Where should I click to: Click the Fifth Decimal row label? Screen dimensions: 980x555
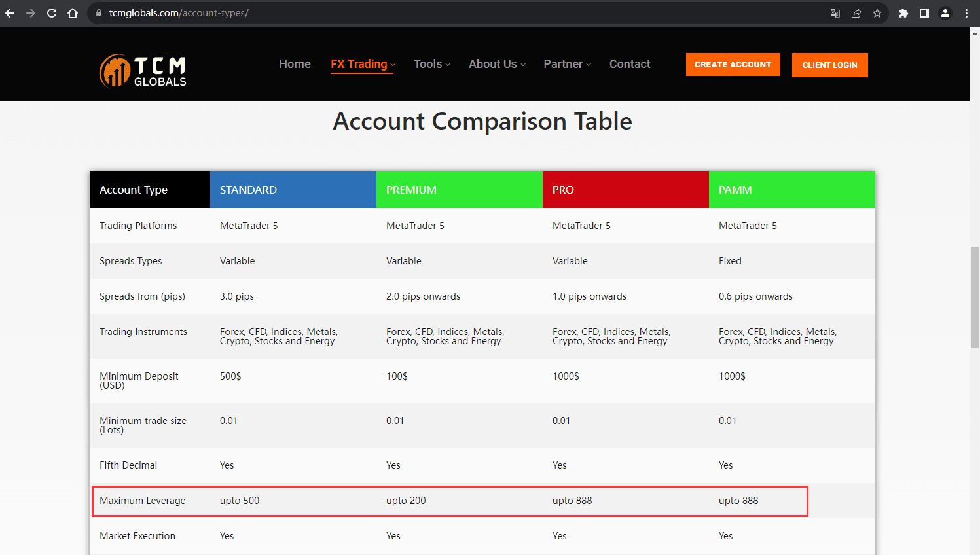(128, 465)
